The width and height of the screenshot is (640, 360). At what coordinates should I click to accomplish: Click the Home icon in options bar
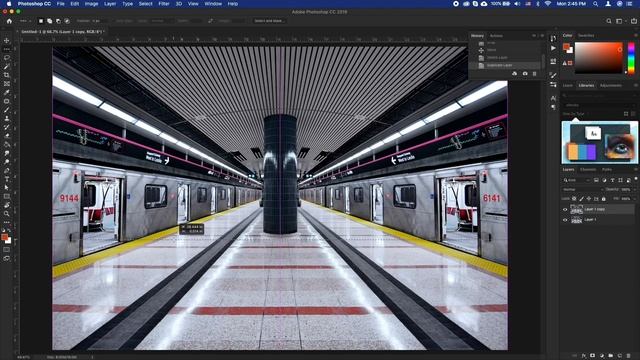click(9, 21)
